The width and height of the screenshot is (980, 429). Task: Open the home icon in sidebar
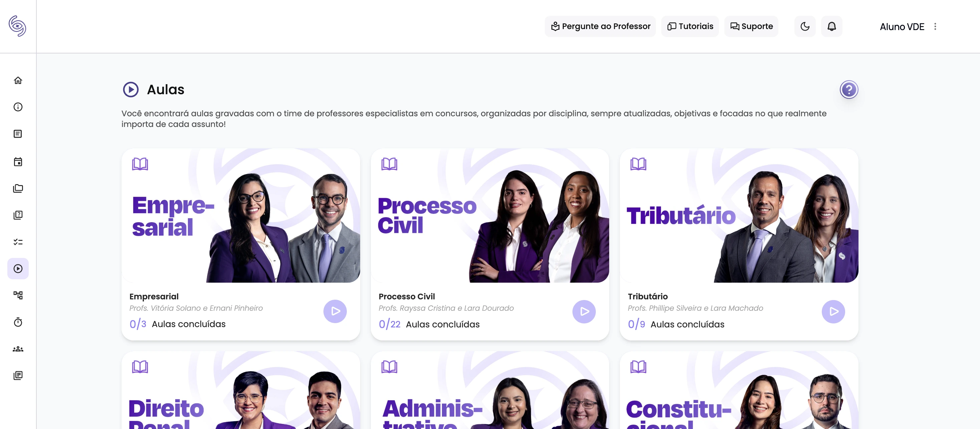[18, 80]
